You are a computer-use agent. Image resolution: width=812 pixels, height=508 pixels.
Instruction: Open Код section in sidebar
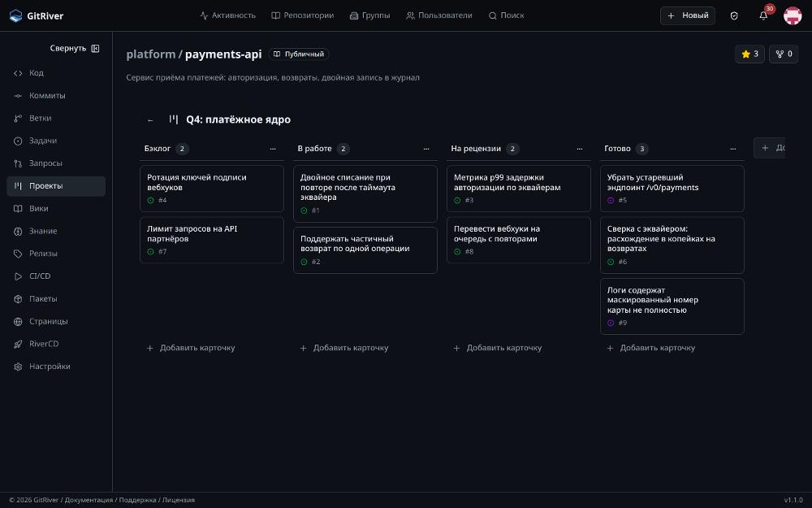pyautogui.click(x=56, y=73)
